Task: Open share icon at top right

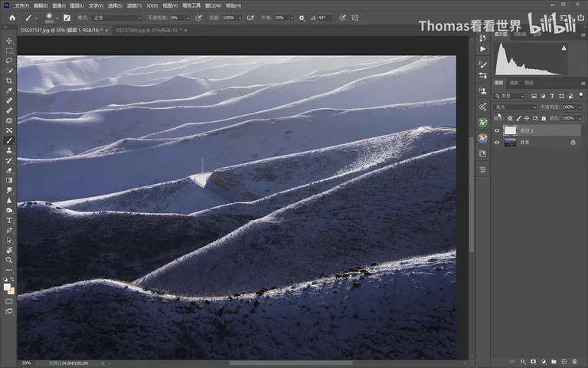Action: (x=581, y=18)
